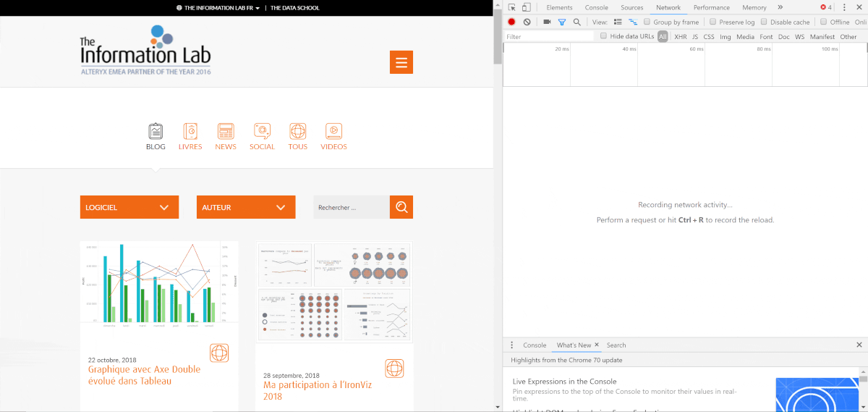Filter requests by Font

(x=766, y=36)
